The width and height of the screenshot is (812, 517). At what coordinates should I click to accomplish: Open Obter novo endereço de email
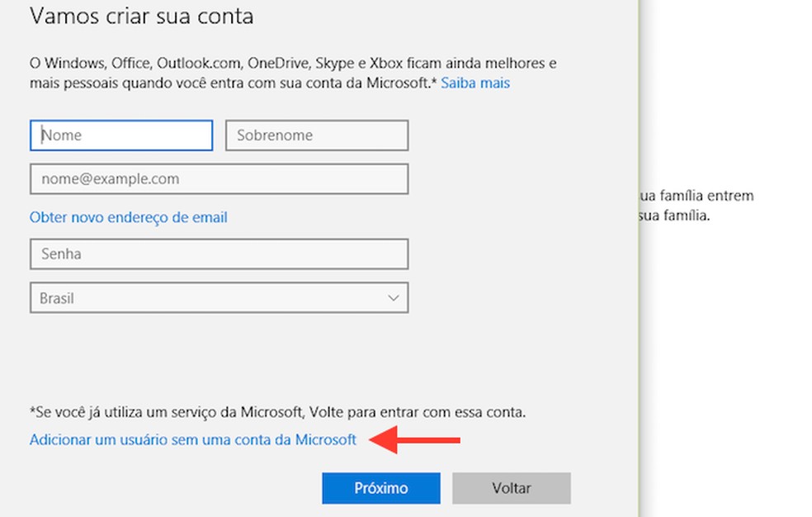tap(128, 217)
